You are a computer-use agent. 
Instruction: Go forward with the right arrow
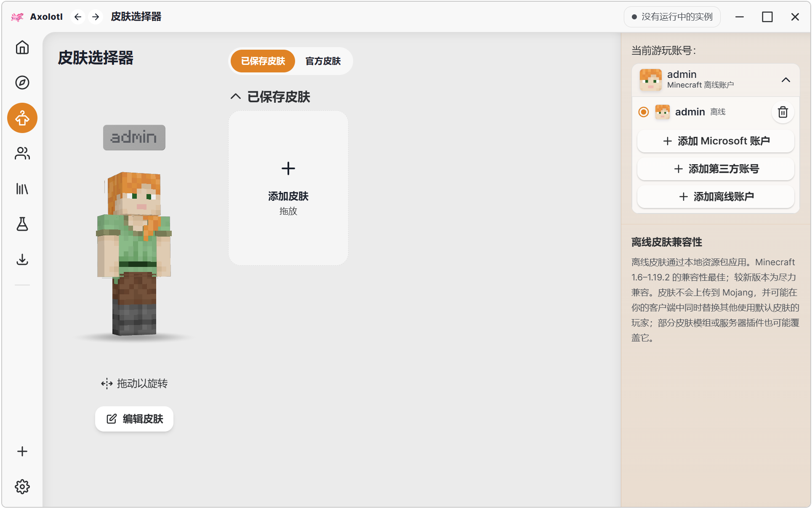point(96,17)
